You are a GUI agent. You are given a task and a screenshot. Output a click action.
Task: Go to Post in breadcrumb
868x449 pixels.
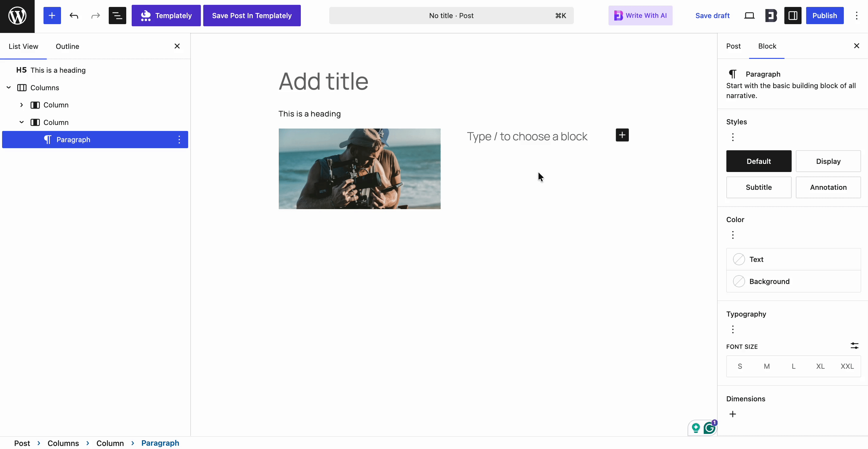[22, 443]
